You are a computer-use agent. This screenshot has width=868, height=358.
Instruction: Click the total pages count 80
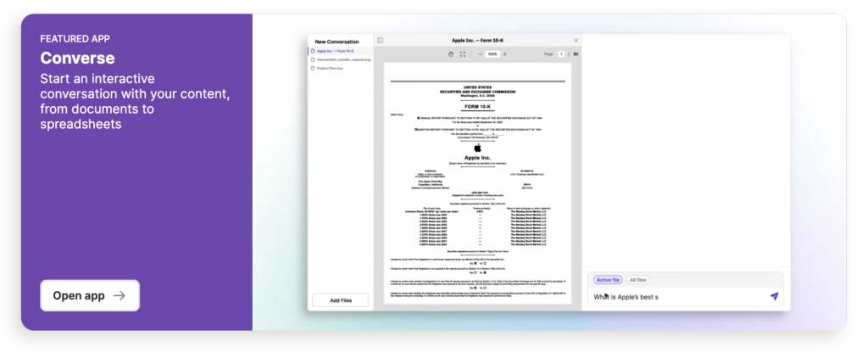pos(576,54)
